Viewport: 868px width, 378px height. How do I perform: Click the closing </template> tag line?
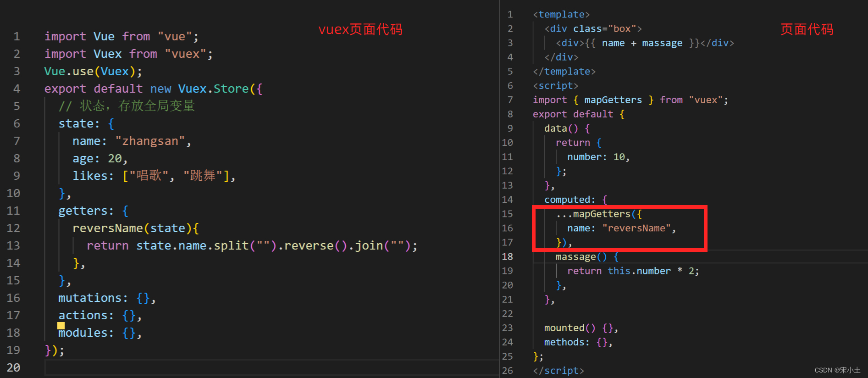(x=564, y=71)
